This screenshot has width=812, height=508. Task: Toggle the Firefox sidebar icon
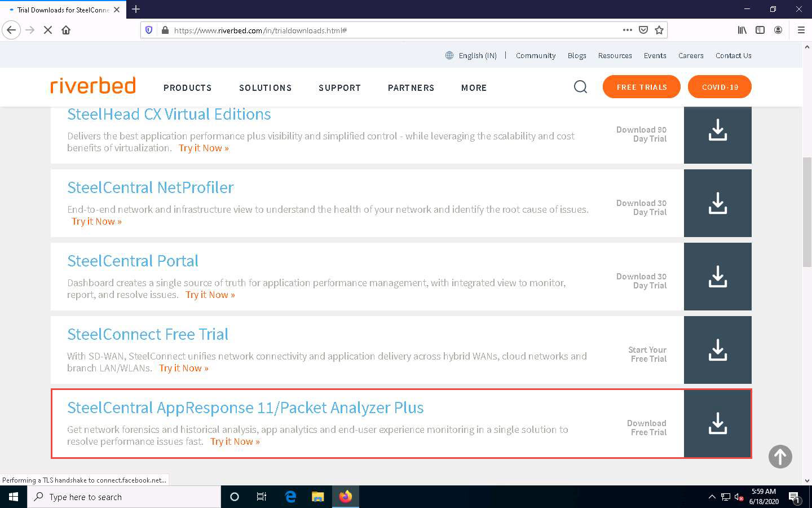(760, 30)
